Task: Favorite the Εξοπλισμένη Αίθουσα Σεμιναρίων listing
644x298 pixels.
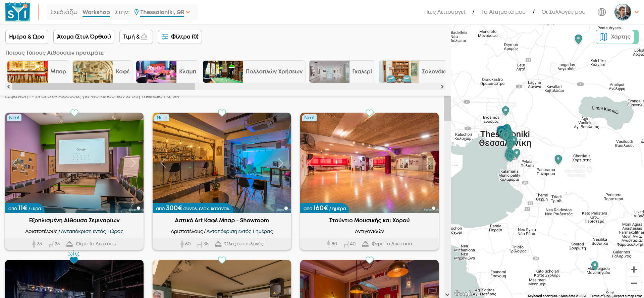Action: pyautogui.click(x=74, y=113)
